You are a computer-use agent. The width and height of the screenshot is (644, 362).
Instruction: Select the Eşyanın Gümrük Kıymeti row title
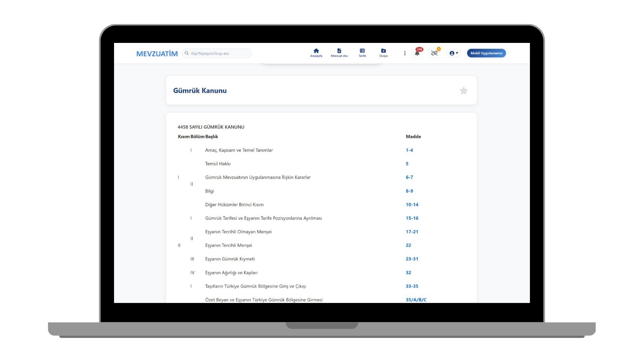[x=230, y=259]
